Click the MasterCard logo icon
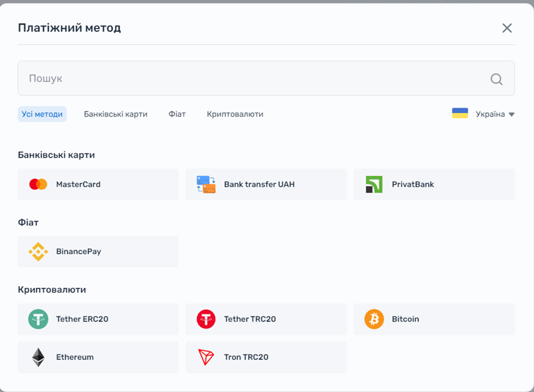 coord(39,184)
